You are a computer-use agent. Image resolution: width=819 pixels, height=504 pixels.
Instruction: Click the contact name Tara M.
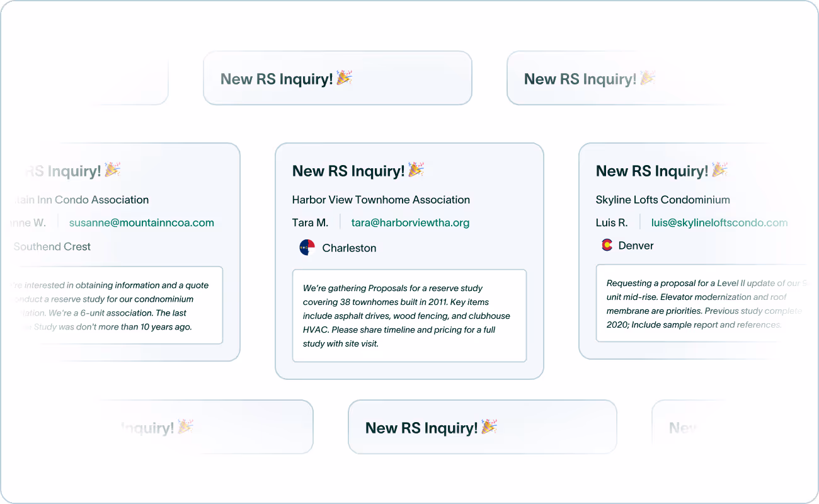click(x=310, y=222)
